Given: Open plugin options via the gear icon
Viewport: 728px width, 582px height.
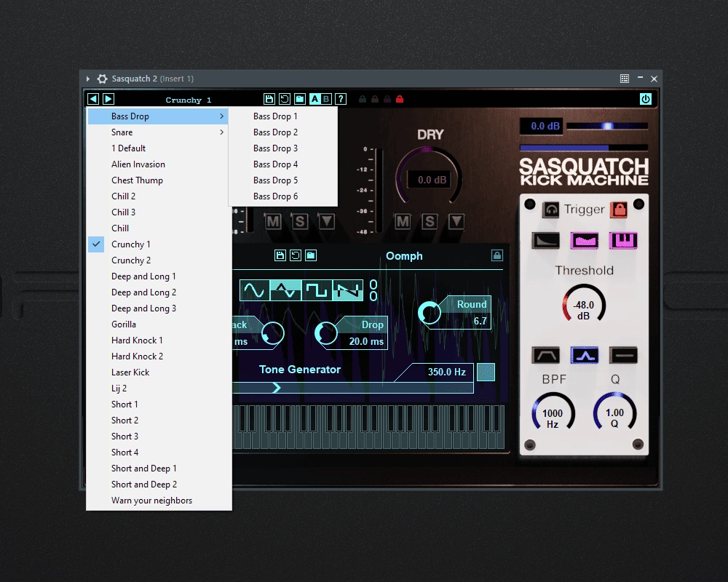Looking at the screenshot, I should coord(102,79).
